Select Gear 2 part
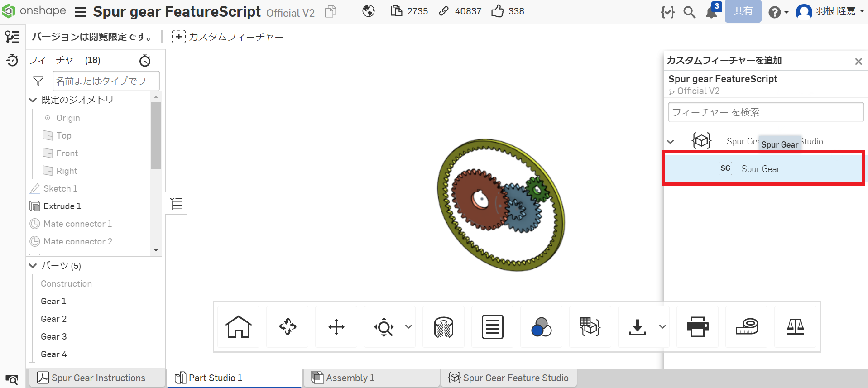Image resolution: width=868 pixels, height=388 pixels. tap(53, 319)
